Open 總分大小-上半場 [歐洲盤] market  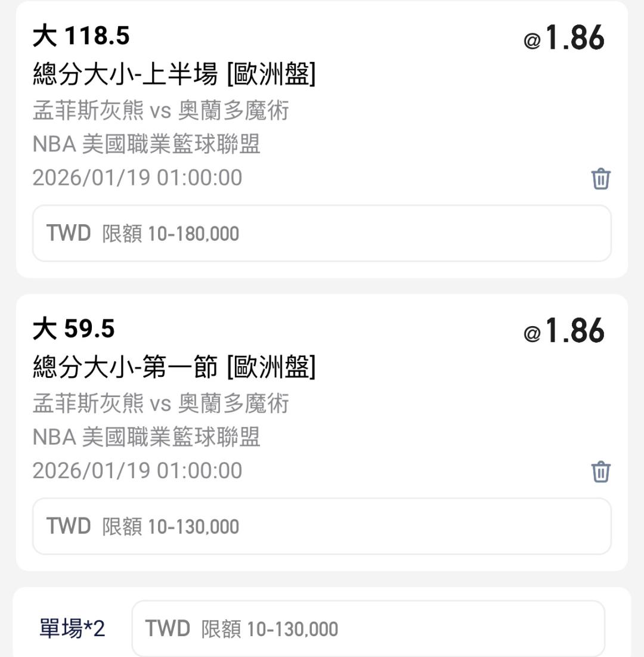click(174, 75)
